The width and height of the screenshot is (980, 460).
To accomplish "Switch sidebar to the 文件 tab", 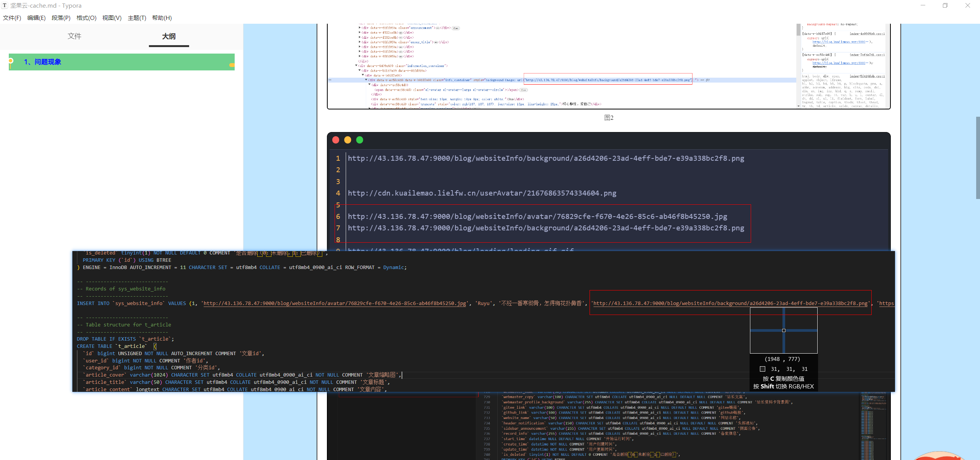I will 74,36.
